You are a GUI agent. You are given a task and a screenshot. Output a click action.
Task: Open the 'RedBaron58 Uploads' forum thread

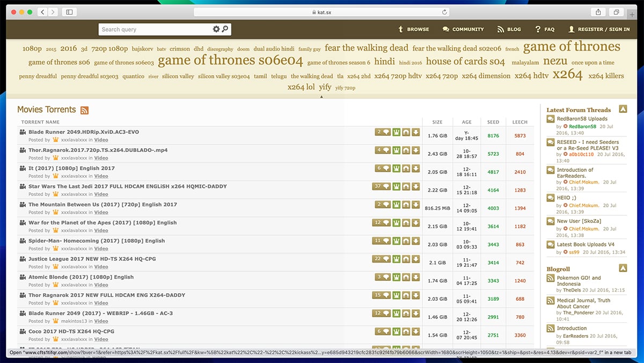point(582,119)
